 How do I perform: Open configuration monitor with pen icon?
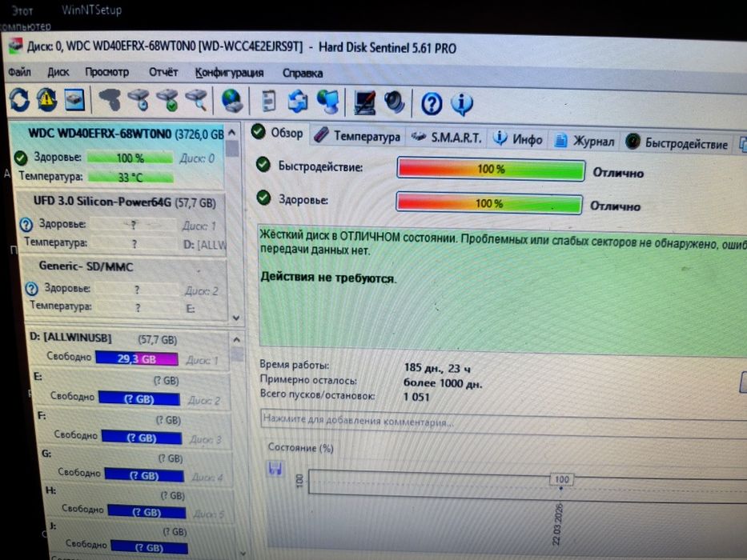click(x=364, y=102)
